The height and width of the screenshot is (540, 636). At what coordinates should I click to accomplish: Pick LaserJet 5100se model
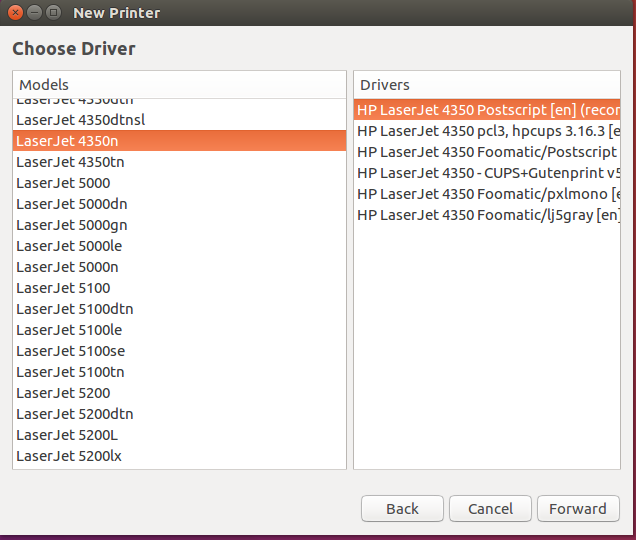(179, 351)
